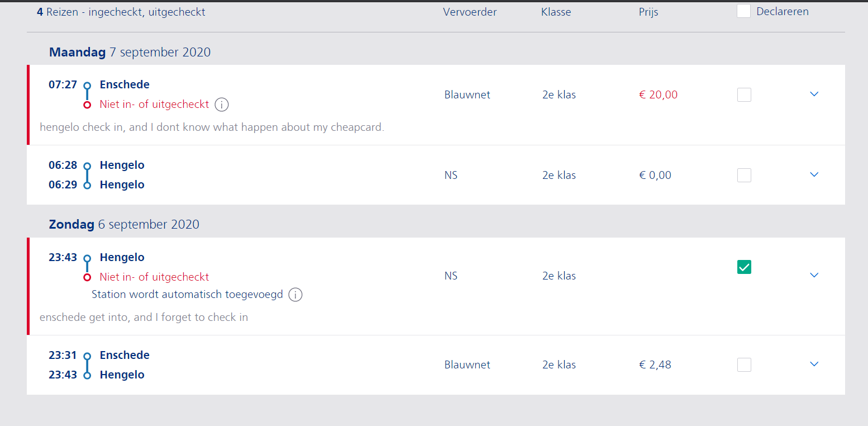Click the Prijs column header

pos(648,12)
